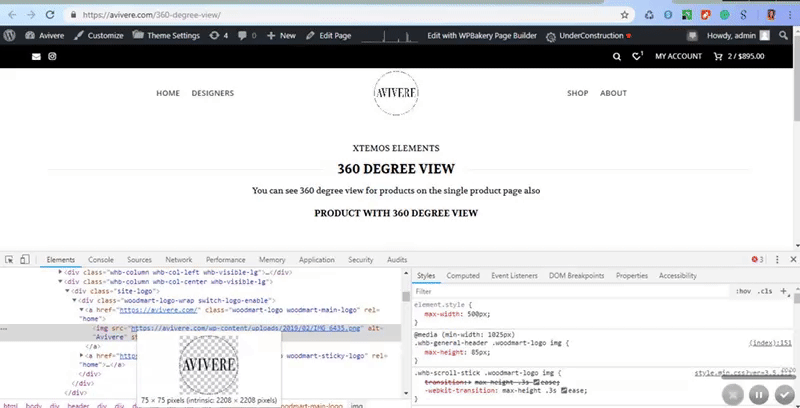
Task: Click Edit Page in admin bar
Action: (329, 36)
